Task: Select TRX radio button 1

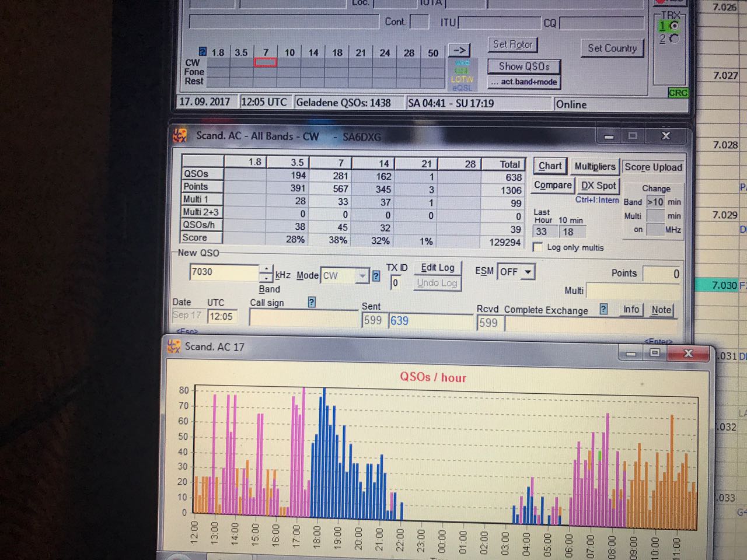Action: 675,26
